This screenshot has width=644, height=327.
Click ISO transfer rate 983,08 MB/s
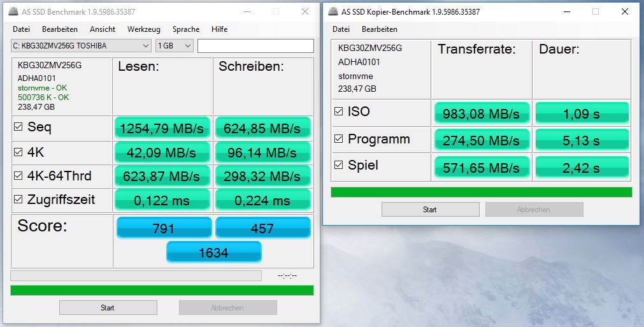coord(482,114)
